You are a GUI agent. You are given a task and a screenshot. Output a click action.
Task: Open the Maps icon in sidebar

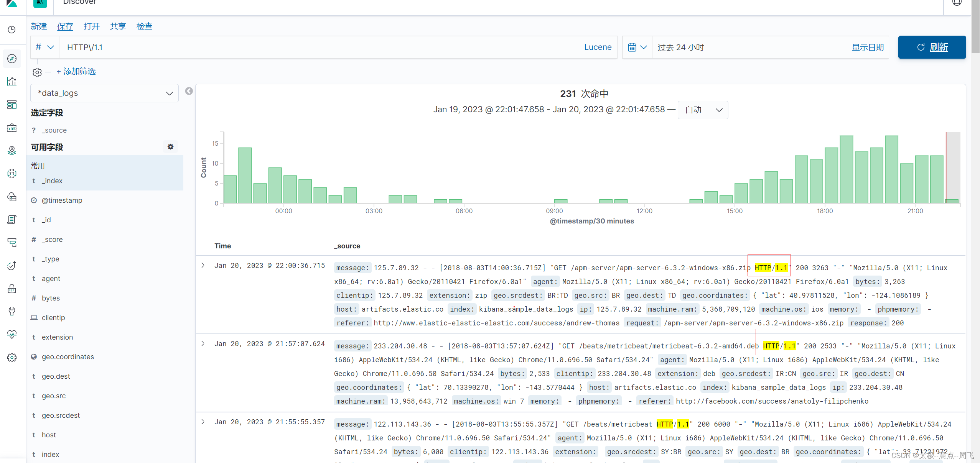click(x=12, y=151)
